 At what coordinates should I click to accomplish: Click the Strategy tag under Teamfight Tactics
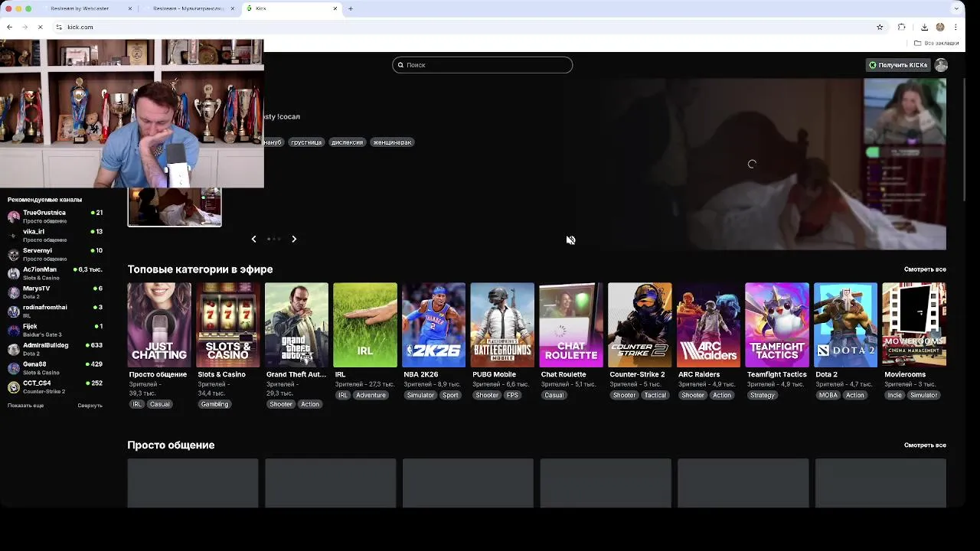click(x=763, y=396)
